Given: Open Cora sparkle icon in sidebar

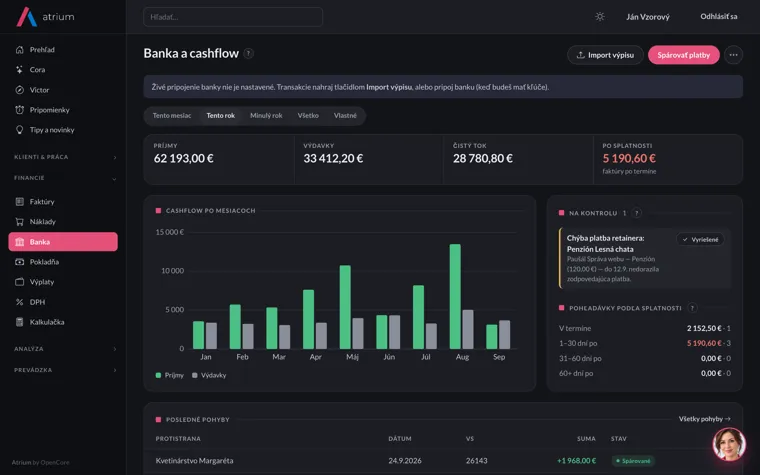Looking at the screenshot, I should click(19, 70).
